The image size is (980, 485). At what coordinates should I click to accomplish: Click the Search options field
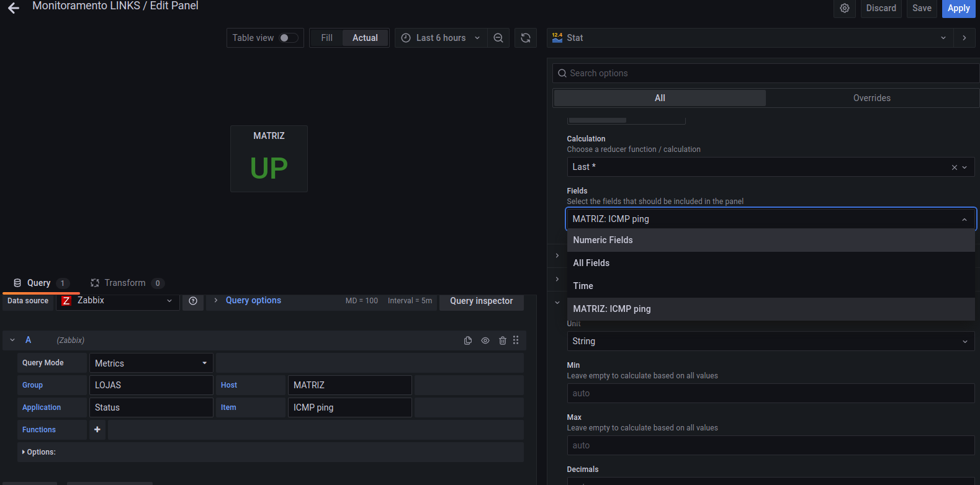(766, 73)
